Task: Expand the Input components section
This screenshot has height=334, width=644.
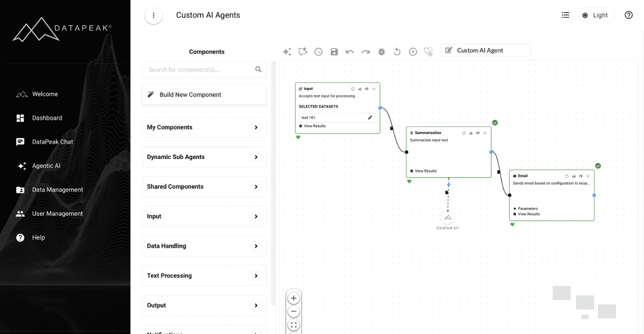Action: [x=204, y=216]
